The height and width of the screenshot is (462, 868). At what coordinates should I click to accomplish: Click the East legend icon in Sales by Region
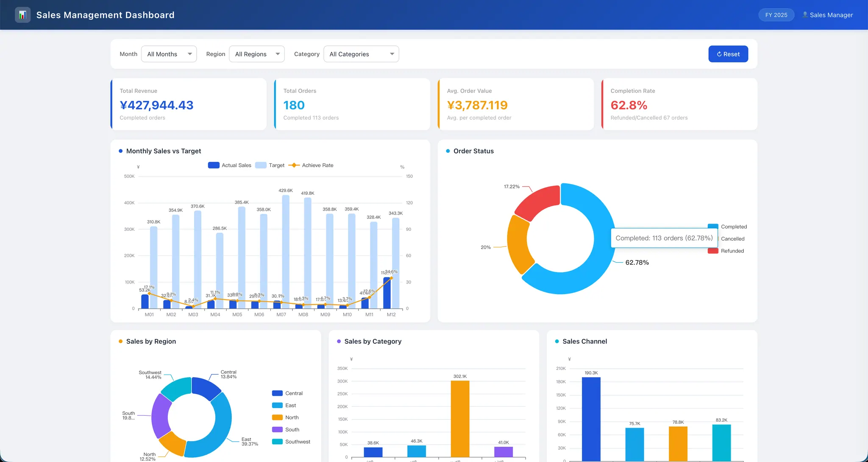[x=277, y=406]
